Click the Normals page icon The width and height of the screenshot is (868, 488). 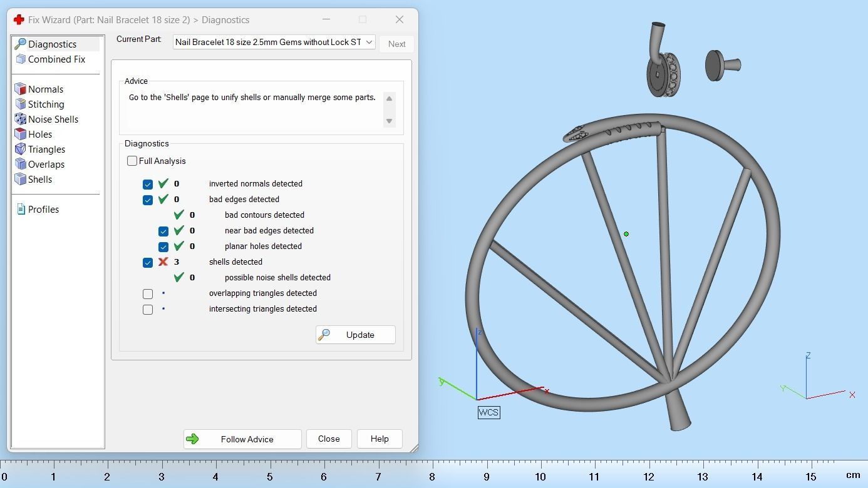pos(20,89)
